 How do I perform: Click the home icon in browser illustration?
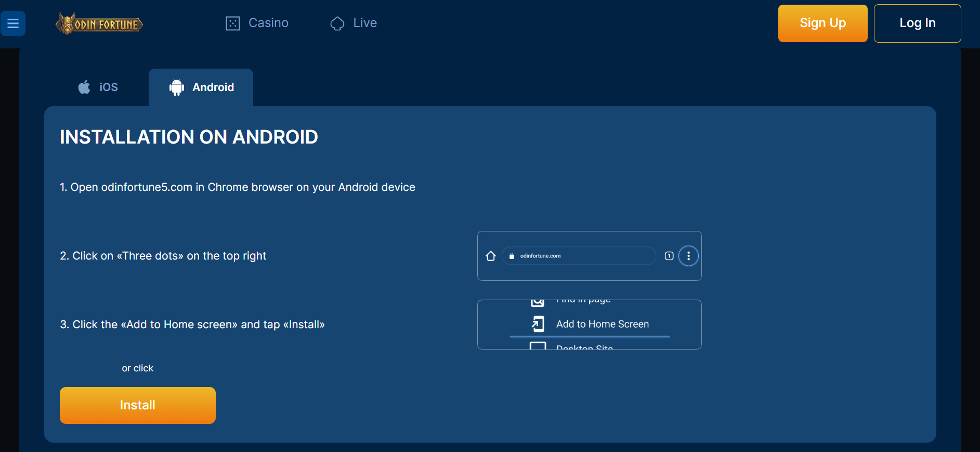490,256
